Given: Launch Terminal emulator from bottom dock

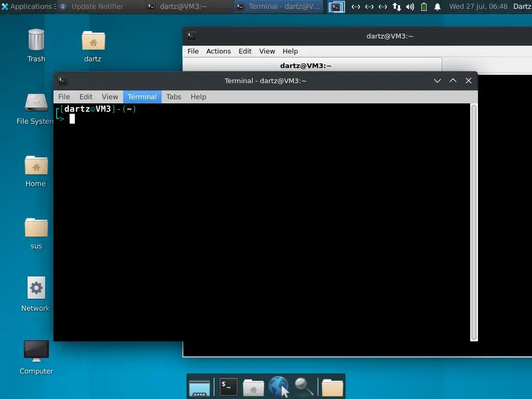Looking at the screenshot, I should tap(229, 387).
